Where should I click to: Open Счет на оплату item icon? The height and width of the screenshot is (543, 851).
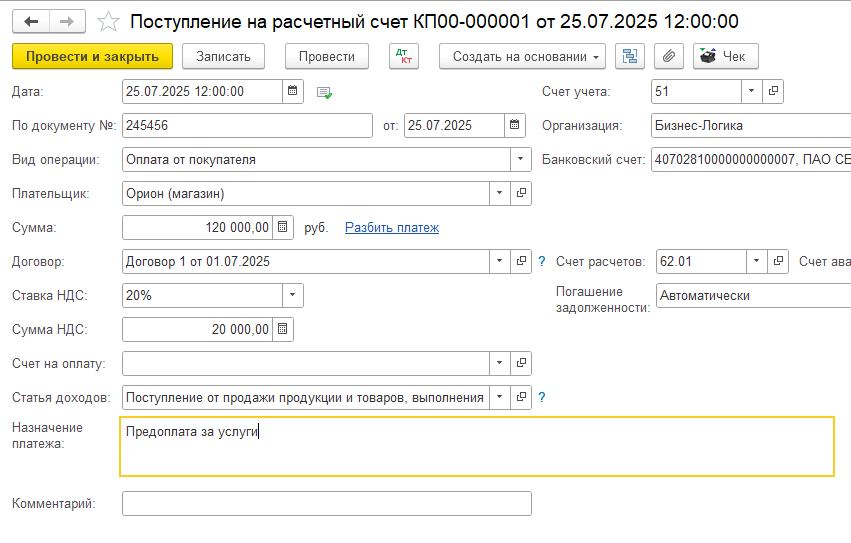pyautogui.click(x=521, y=363)
